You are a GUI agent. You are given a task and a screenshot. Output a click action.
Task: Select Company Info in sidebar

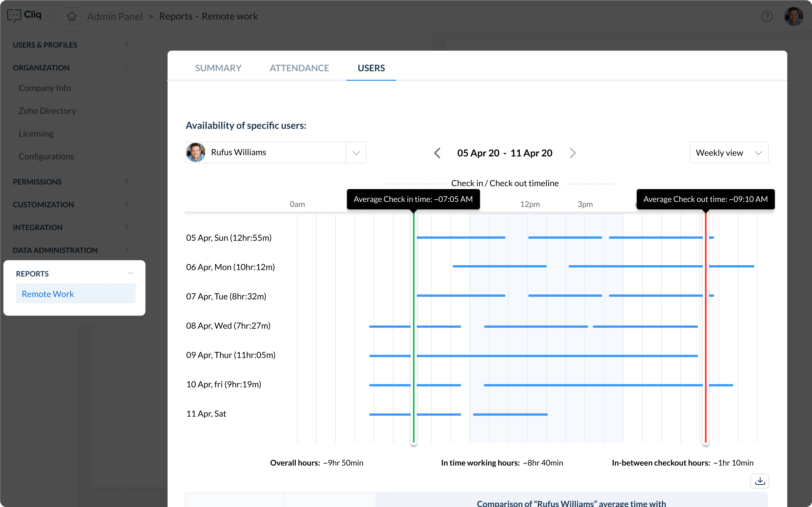(45, 88)
